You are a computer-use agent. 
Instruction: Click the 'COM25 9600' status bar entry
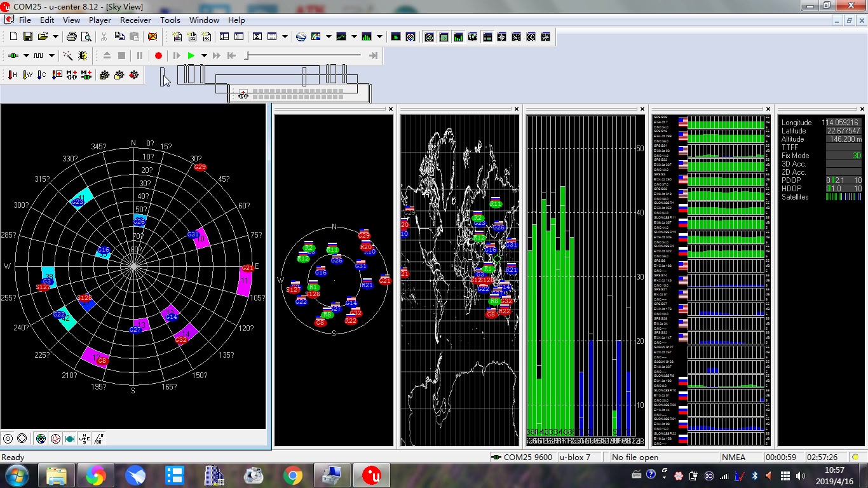[523, 457]
